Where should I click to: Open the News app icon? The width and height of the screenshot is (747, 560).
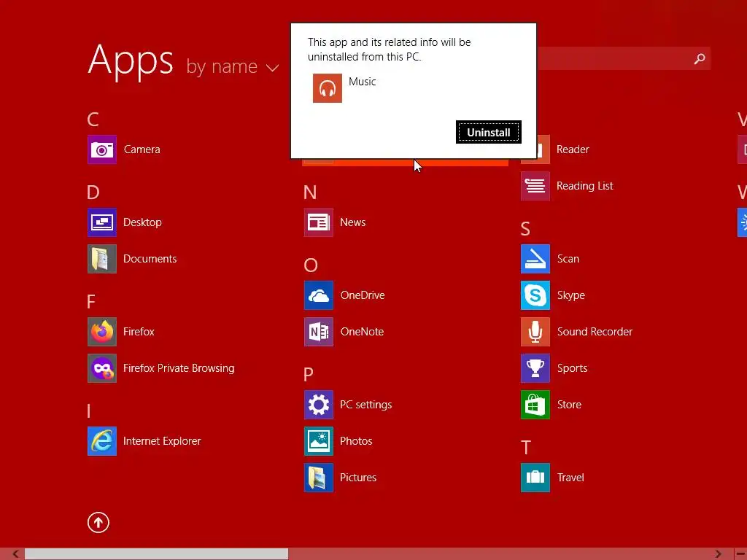pos(319,222)
